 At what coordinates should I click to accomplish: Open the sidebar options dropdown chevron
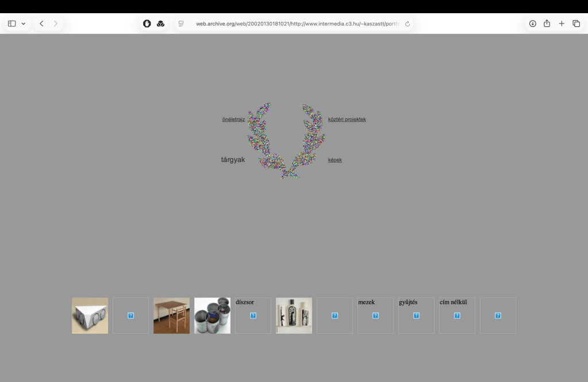23,24
